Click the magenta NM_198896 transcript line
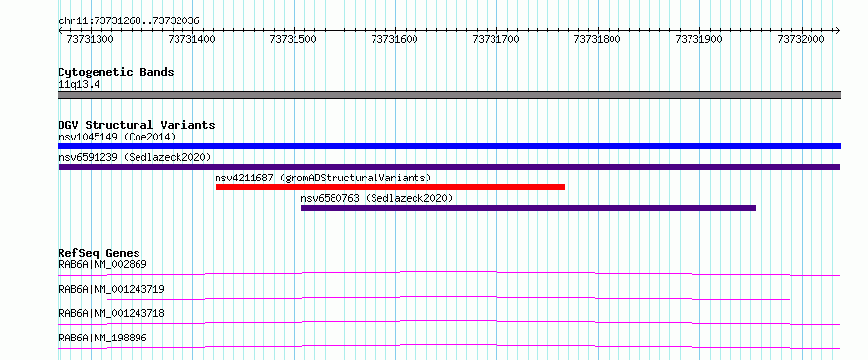Image resolution: width=868 pixels, height=360 pixels. pyautogui.click(x=449, y=345)
